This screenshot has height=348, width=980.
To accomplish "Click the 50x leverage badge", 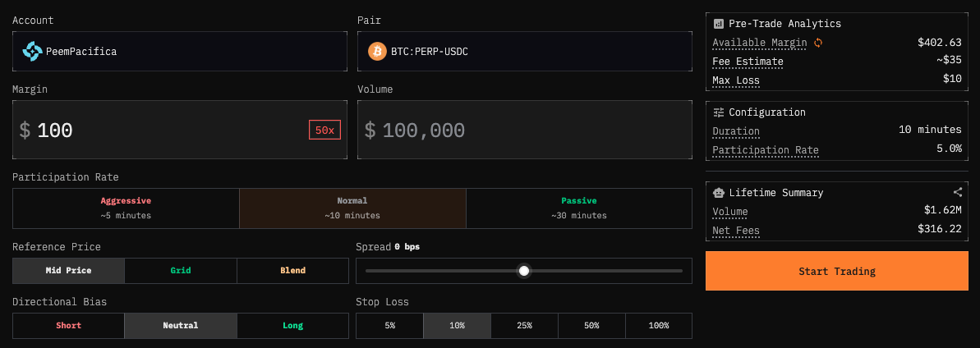I will point(324,130).
